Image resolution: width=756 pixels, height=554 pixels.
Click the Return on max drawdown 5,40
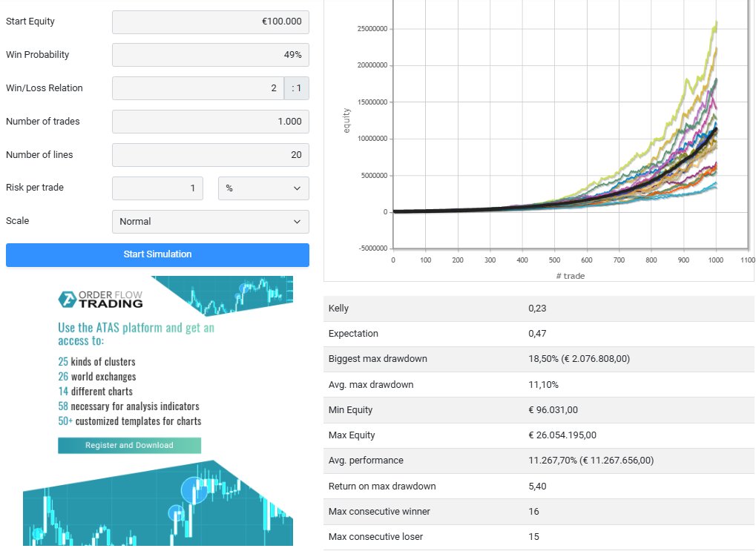(537, 487)
